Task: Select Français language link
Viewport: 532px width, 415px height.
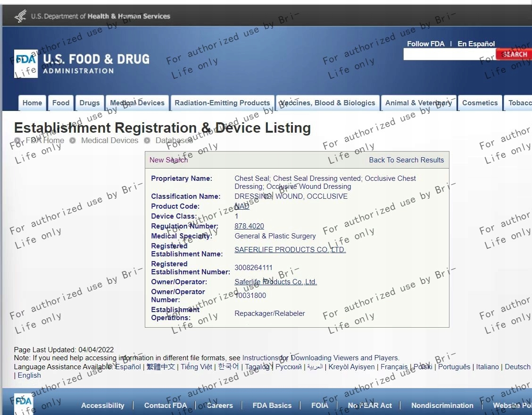Action: [394, 367]
